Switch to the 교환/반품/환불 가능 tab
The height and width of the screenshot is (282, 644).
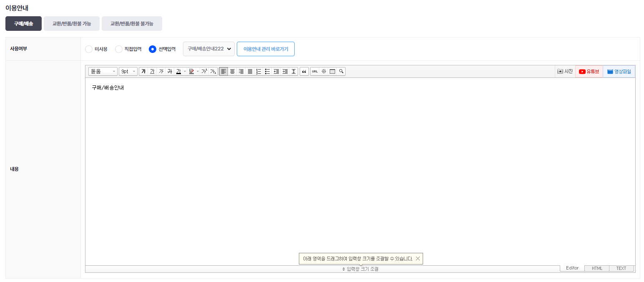click(72, 24)
